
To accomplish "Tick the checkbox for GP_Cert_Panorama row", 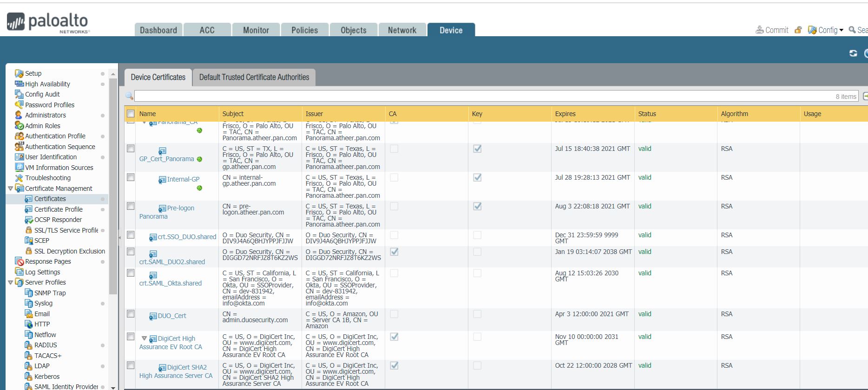I will pos(131,149).
